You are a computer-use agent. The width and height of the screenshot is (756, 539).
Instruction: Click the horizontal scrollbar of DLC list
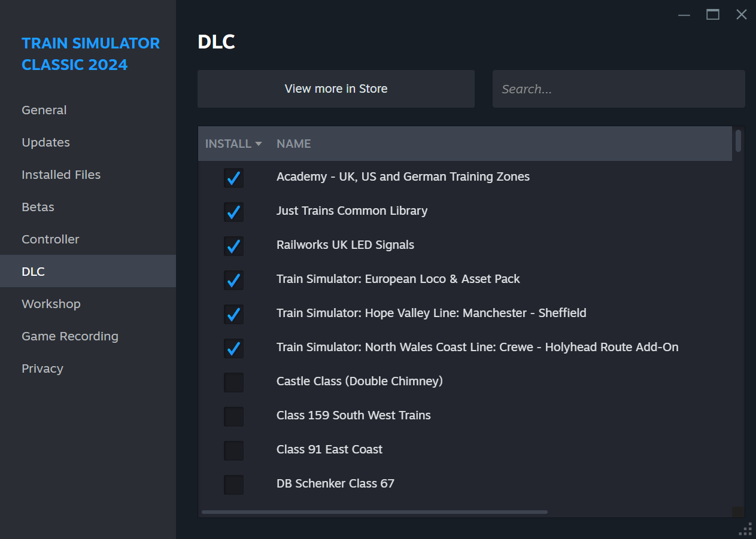tap(375, 512)
